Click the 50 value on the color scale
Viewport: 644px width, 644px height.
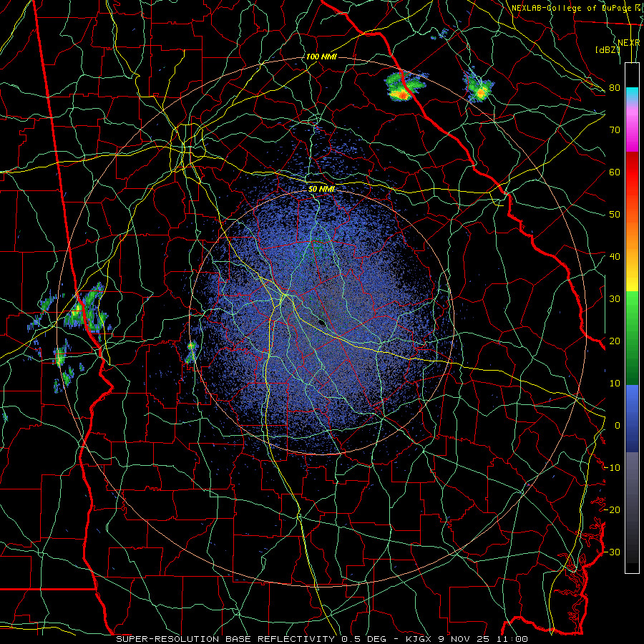coord(615,215)
